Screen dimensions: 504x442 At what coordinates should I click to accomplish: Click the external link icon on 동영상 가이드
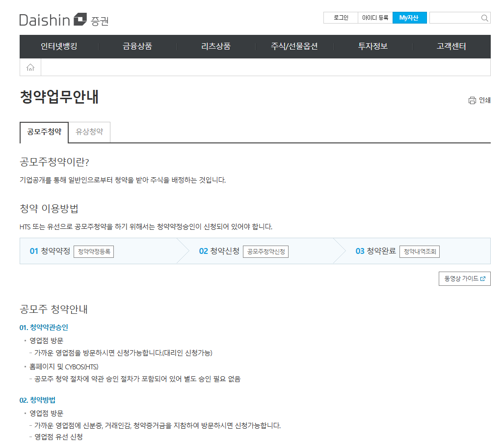[x=482, y=278]
